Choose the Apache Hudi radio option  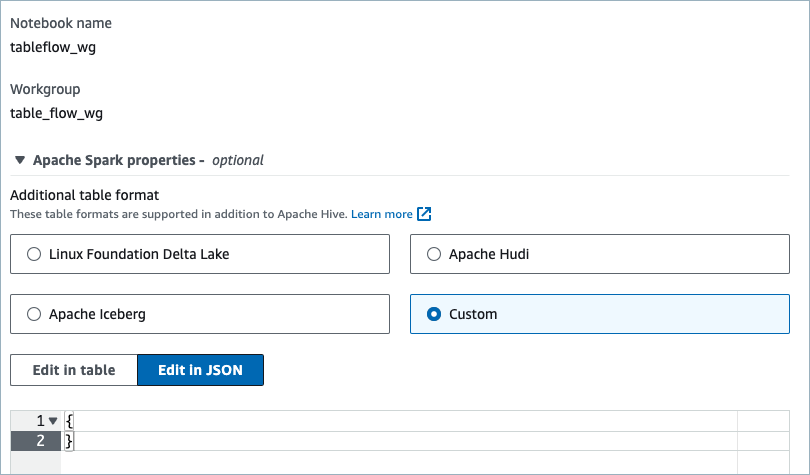tap(434, 254)
